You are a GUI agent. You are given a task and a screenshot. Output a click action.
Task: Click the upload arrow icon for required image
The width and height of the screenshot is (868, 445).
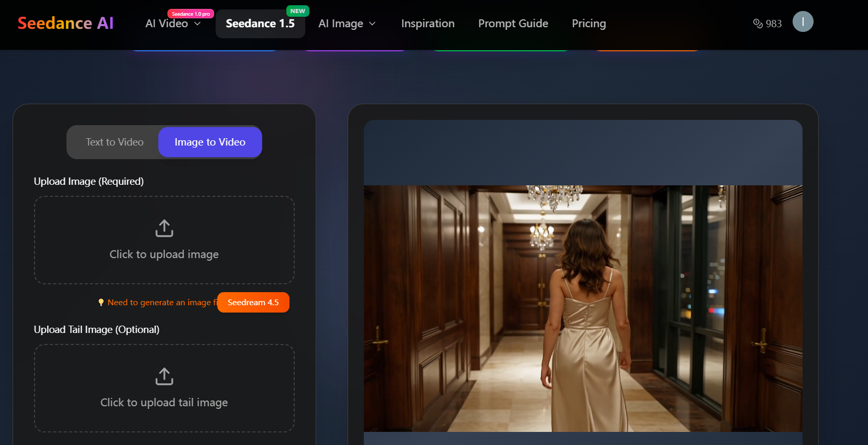[x=164, y=228]
